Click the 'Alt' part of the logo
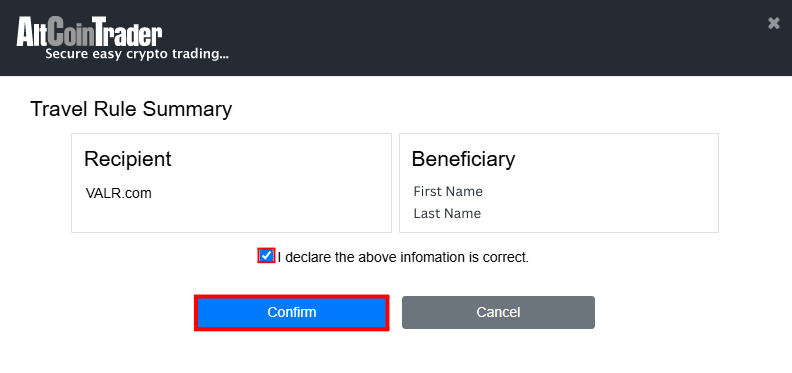 [33, 31]
